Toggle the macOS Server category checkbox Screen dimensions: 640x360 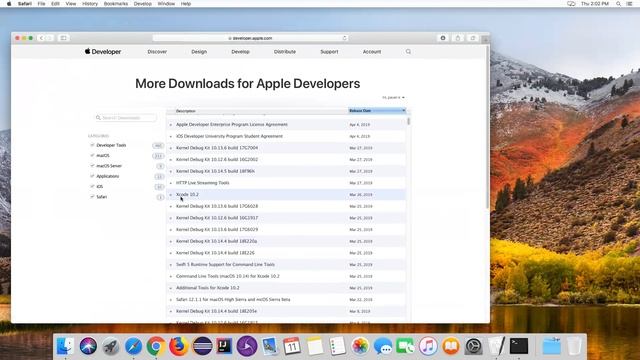(x=92, y=166)
